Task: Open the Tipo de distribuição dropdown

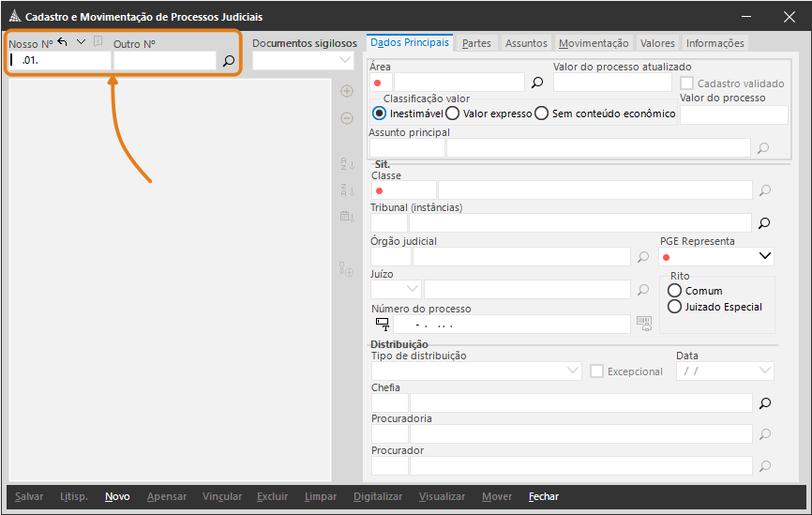Action: [x=574, y=371]
